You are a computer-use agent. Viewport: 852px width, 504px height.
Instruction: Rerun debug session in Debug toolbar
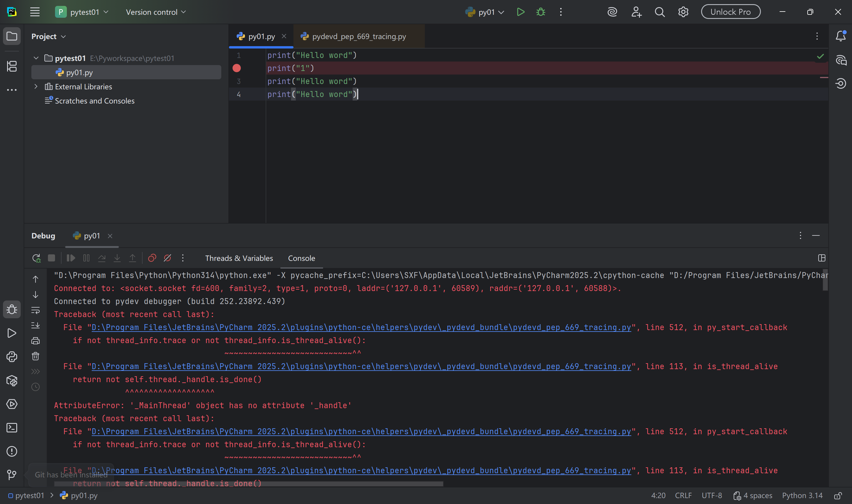36,258
